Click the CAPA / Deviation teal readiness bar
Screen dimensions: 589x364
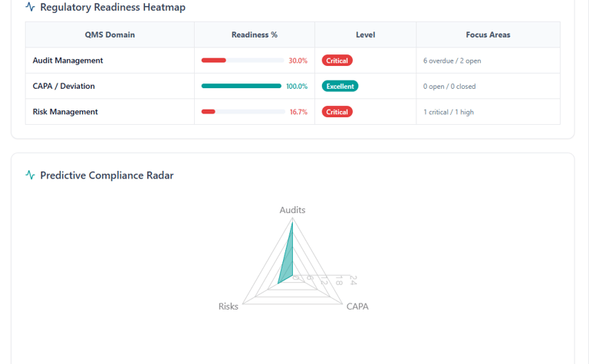[241, 87]
